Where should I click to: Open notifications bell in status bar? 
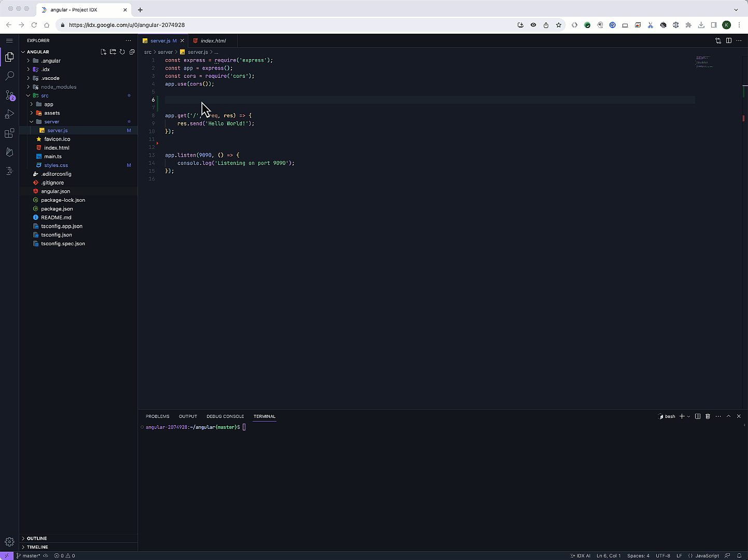point(739,556)
